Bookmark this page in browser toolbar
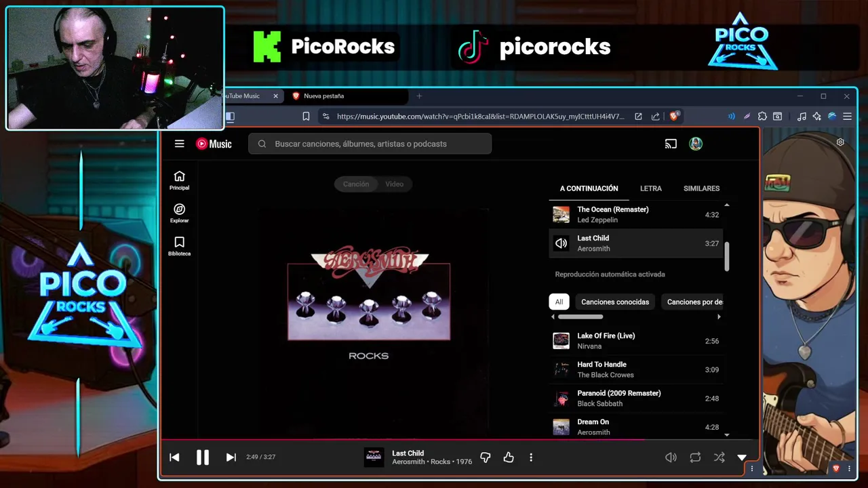This screenshot has width=868, height=488. click(x=306, y=117)
